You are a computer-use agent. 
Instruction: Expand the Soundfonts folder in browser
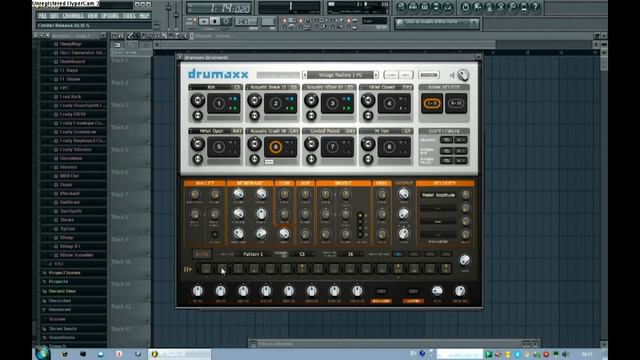point(62,338)
